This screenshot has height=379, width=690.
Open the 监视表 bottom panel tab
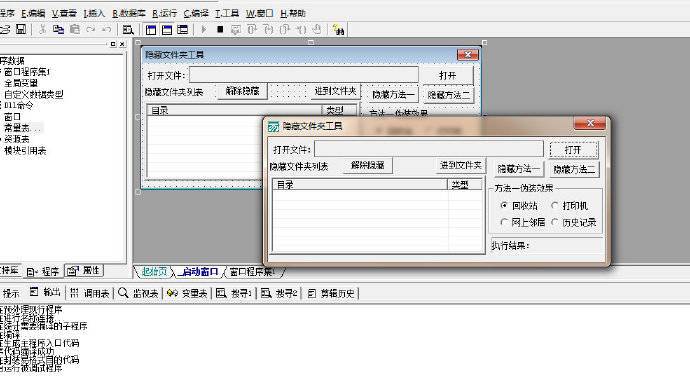click(138, 293)
